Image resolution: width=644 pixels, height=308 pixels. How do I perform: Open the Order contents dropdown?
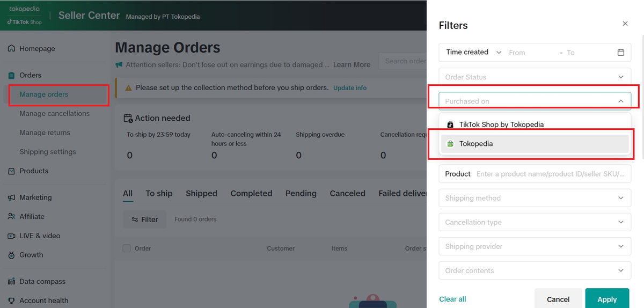tap(535, 270)
